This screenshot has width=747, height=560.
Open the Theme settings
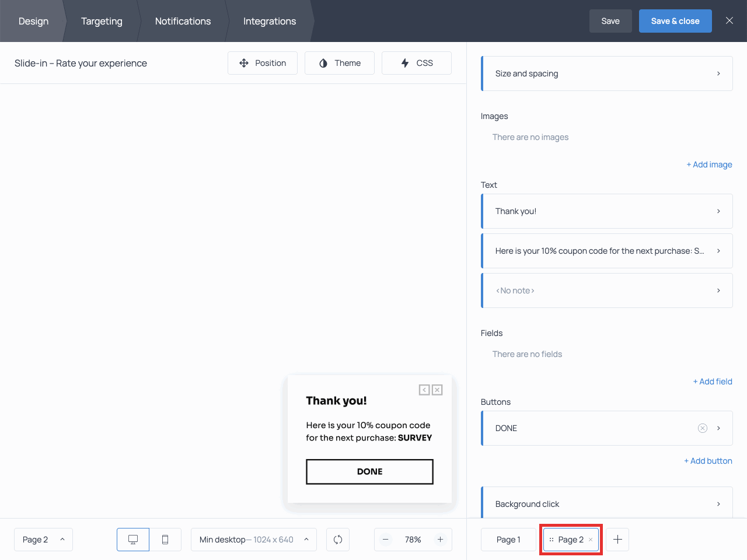[x=340, y=63]
